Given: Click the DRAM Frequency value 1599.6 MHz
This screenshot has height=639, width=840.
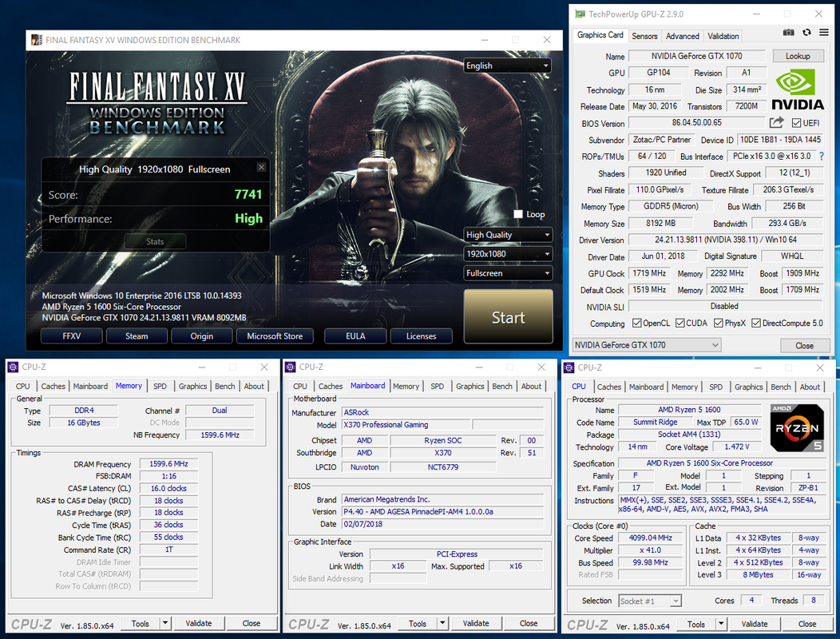Looking at the screenshot, I should pyautogui.click(x=168, y=464).
